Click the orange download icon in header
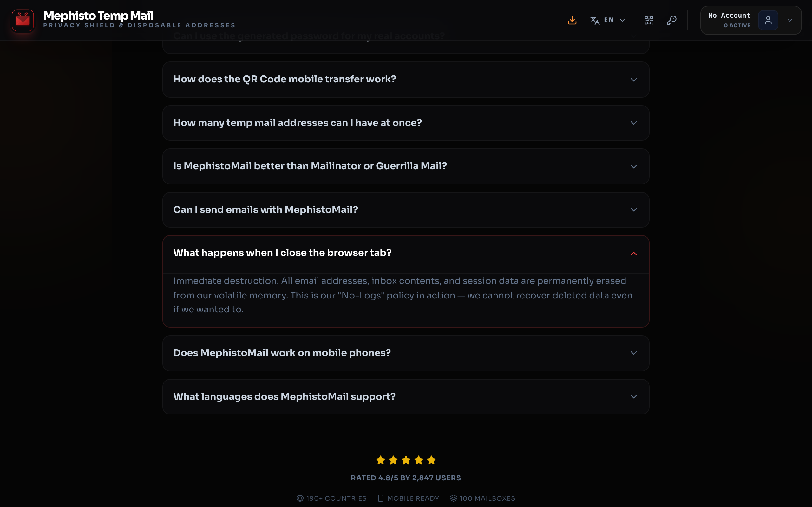812x507 pixels. pos(572,20)
